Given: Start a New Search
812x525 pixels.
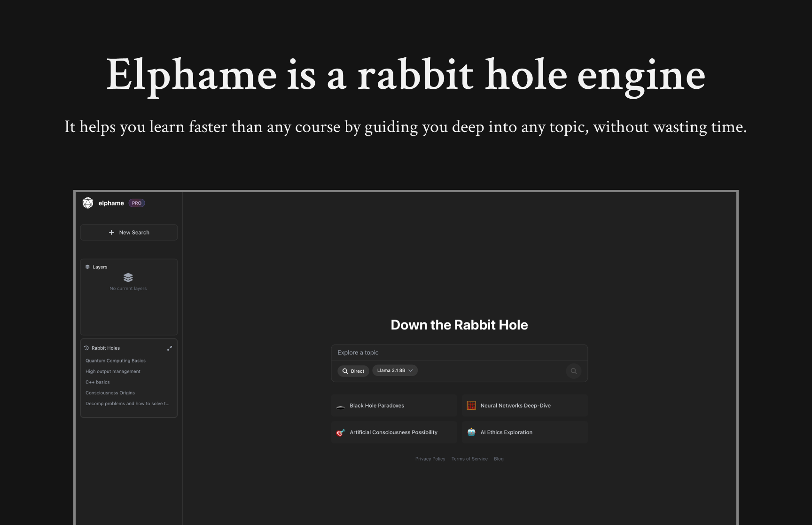Looking at the screenshot, I should pos(129,232).
